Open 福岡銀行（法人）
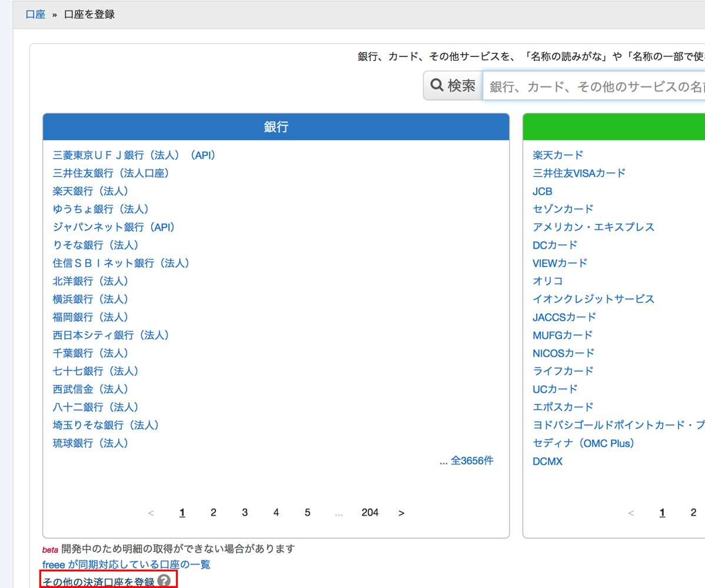The height and width of the screenshot is (588, 705). 91,317
